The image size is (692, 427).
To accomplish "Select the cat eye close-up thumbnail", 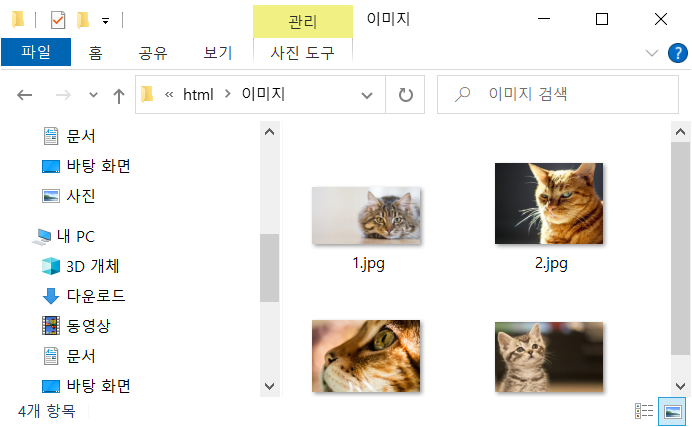I will [x=366, y=356].
